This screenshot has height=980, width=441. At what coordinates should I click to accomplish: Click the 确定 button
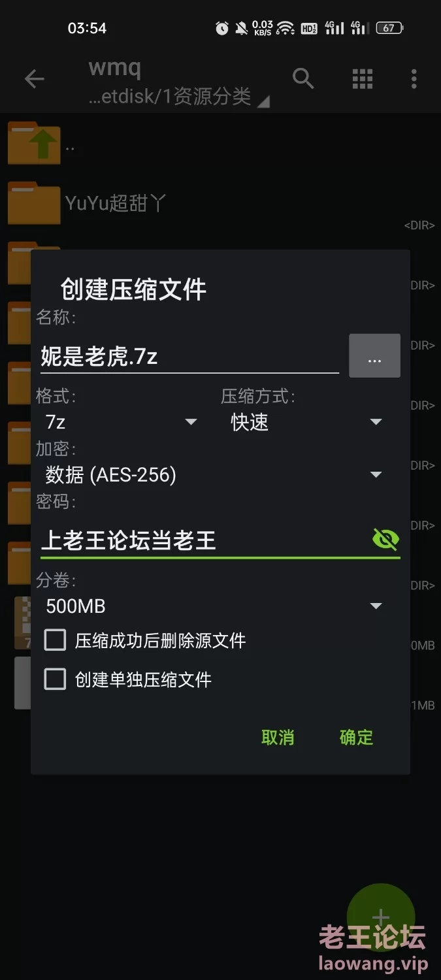[356, 738]
